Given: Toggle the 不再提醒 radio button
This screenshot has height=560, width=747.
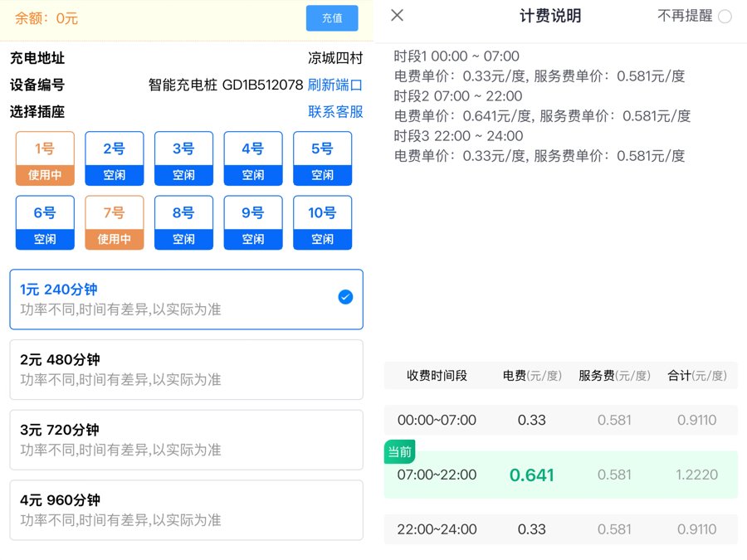Looking at the screenshot, I should coord(725,17).
